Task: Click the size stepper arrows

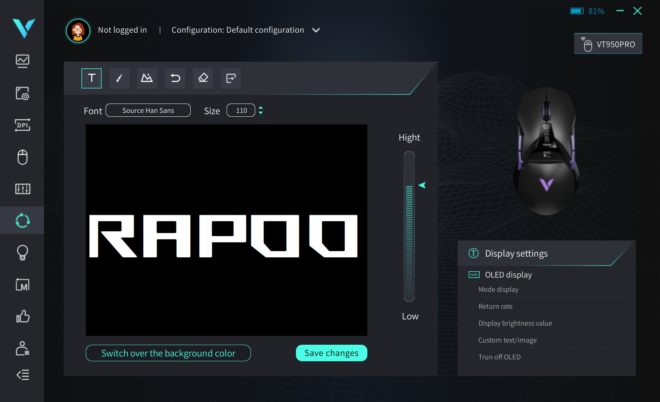Action: [x=261, y=110]
